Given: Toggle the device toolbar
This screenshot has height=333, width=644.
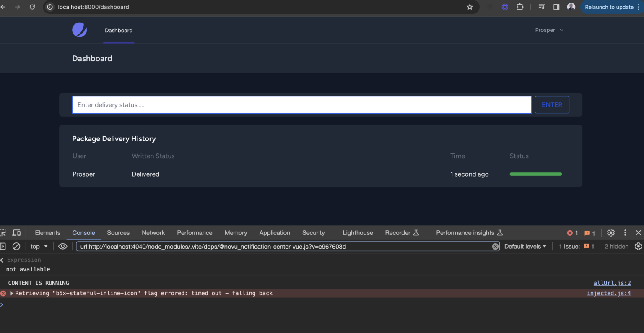Looking at the screenshot, I should [x=16, y=232].
